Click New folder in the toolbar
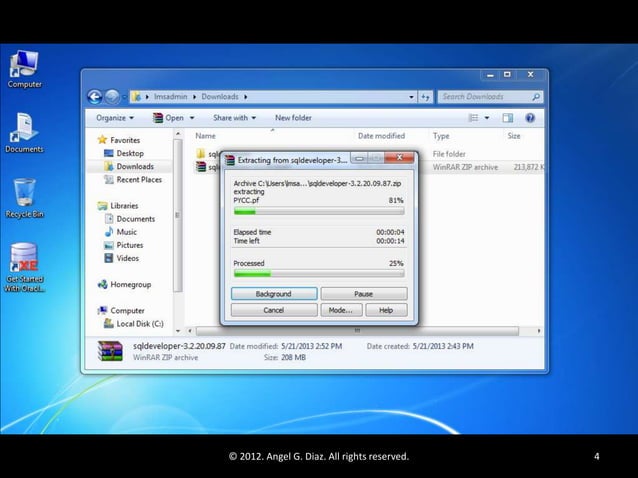This screenshot has width=638, height=478. 293,118
